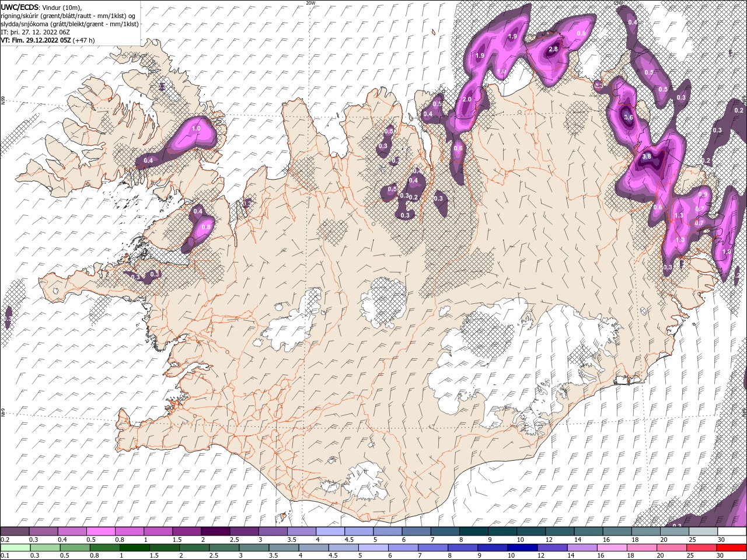Select the dark teal 8–9 upper legend swatch
The height and width of the screenshot is (560, 747).
click(x=473, y=531)
